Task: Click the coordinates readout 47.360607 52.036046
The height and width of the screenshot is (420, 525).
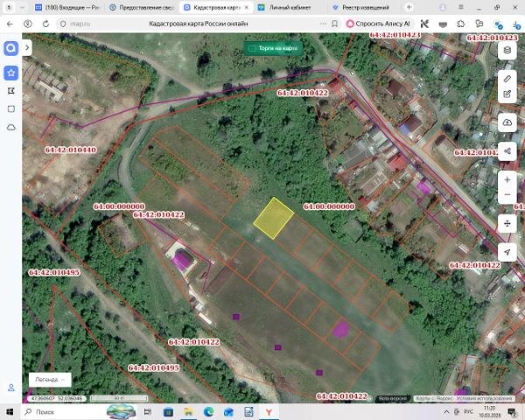Action: tap(56, 398)
